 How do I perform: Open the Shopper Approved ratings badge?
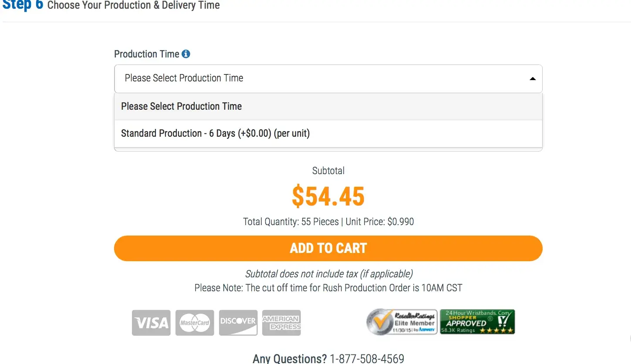coord(477,322)
